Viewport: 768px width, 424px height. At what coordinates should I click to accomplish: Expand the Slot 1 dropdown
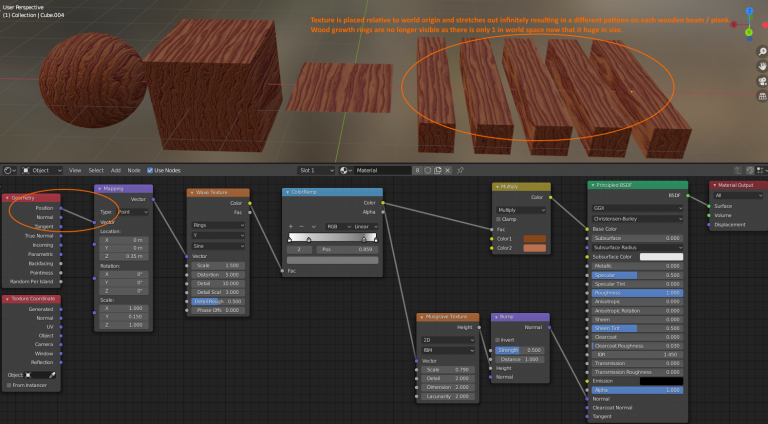tap(317, 170)
